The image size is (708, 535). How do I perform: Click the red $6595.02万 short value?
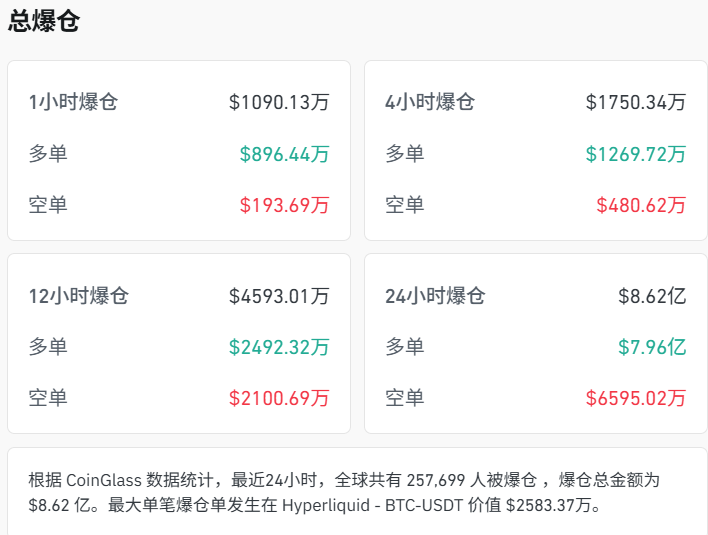(636, 398)
